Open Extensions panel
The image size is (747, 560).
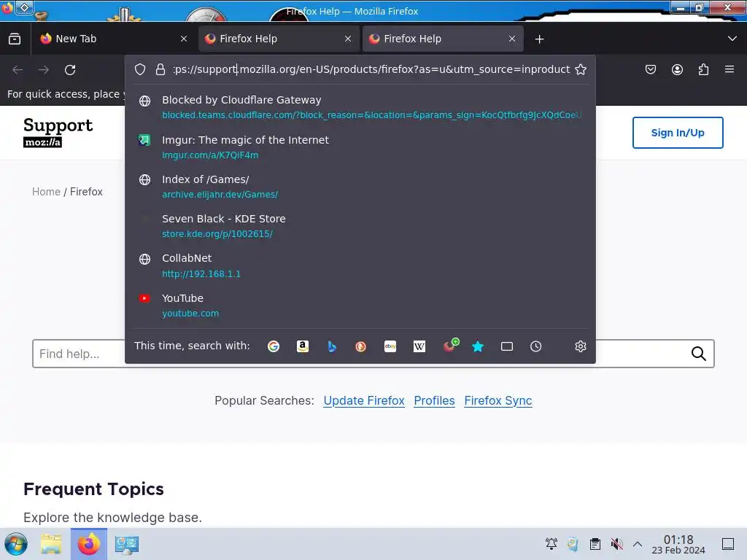[x=703, y=69]
